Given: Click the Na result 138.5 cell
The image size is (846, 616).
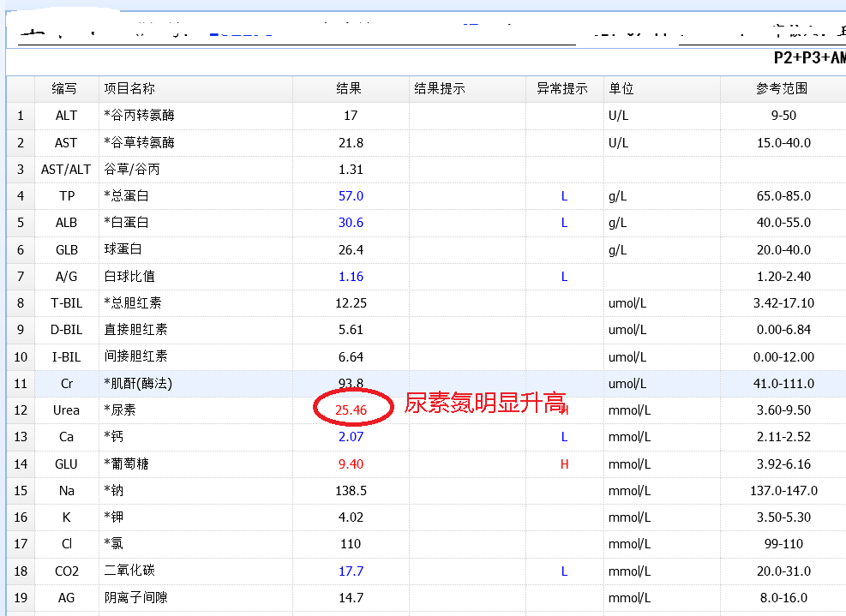Looking at the screenshot, I should click(x=351, y=490).
